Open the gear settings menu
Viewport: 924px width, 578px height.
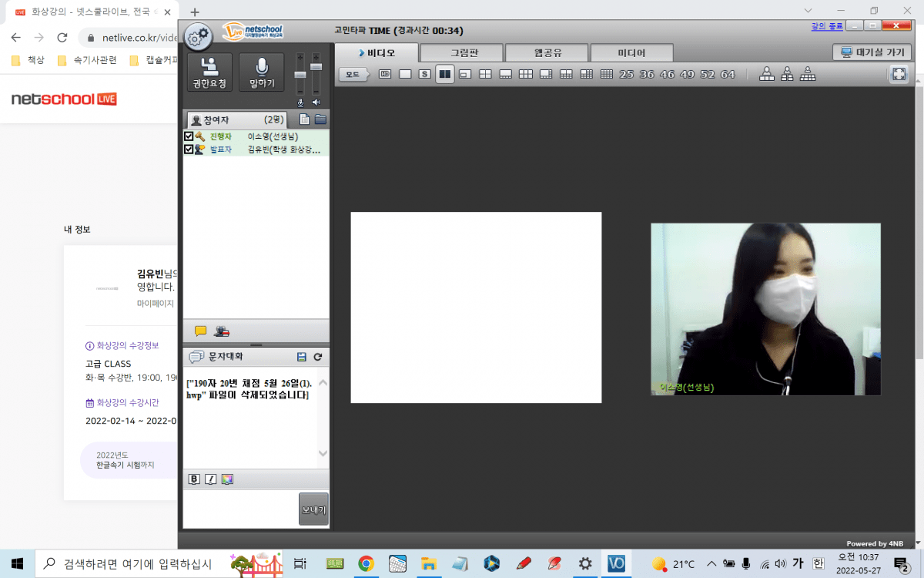(x=199, y=35)
